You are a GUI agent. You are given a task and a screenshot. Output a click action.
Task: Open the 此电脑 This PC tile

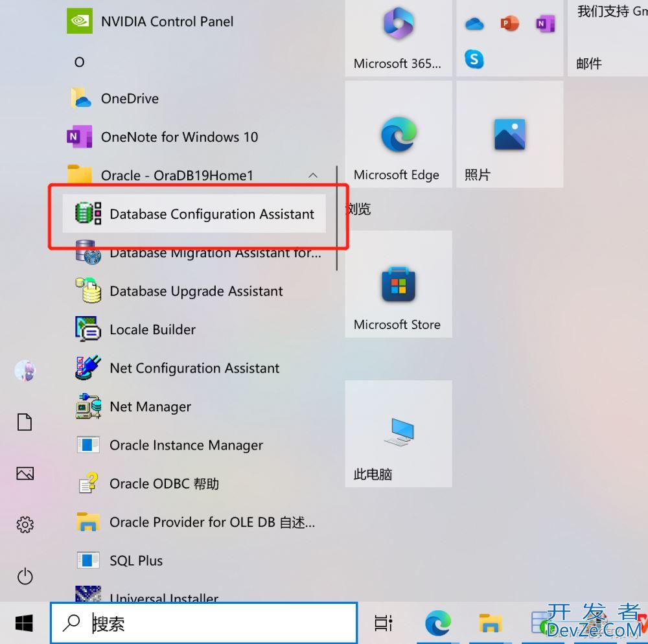[x=399, y=433]
